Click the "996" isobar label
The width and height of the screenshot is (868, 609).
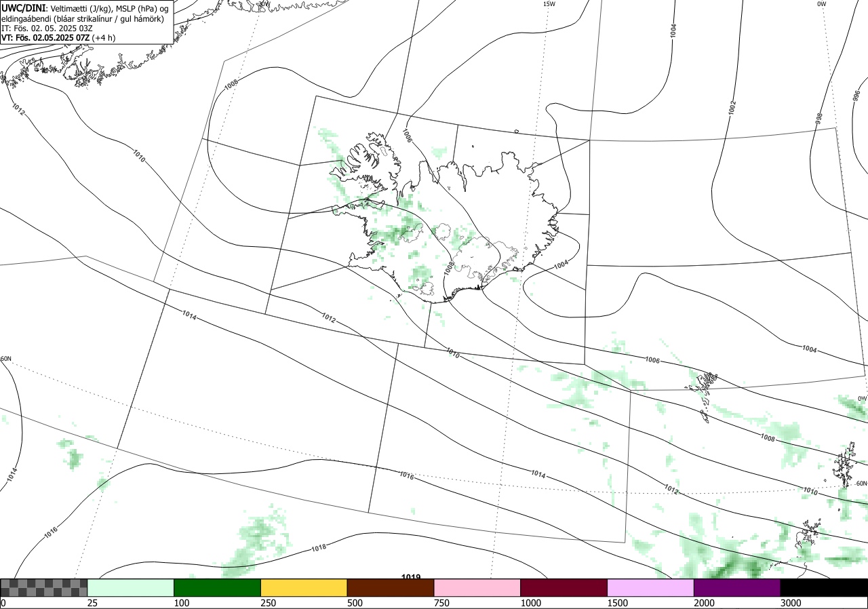point(856,96)
